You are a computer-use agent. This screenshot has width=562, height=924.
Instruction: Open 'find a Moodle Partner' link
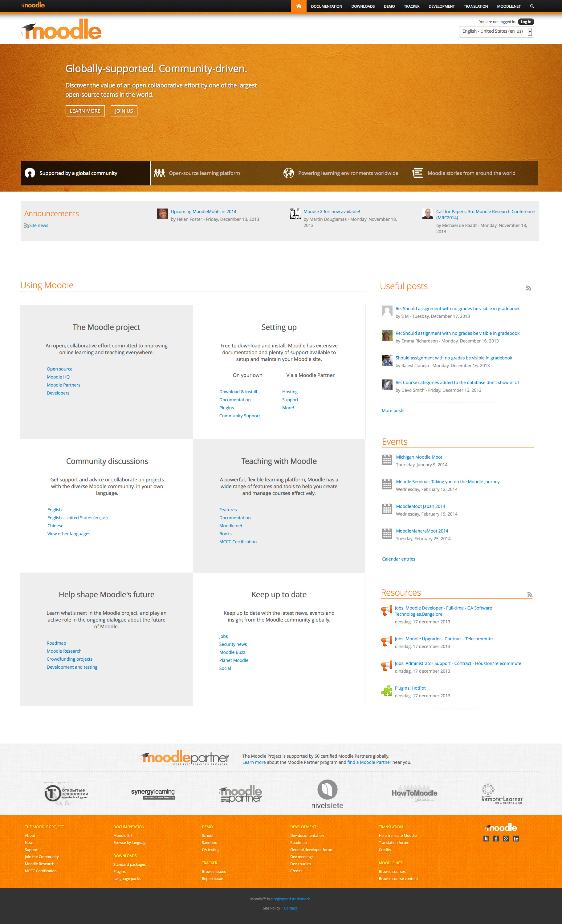(369, 762)
